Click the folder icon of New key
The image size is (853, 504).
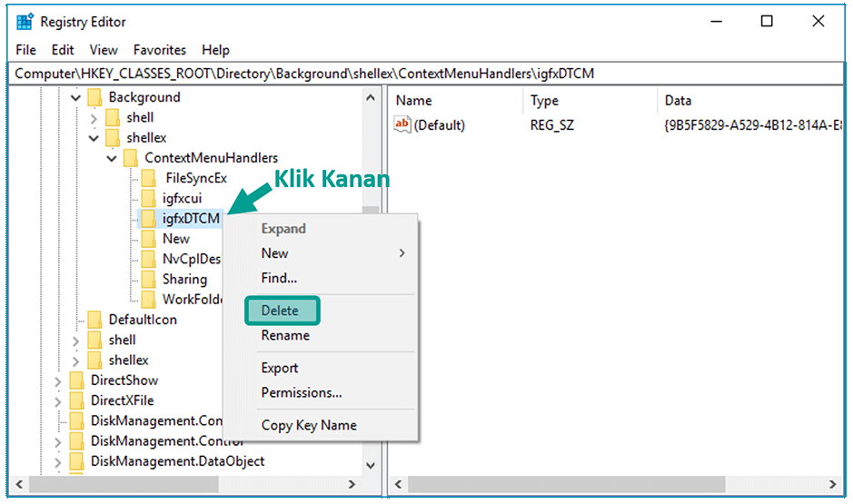pos(148,239)
